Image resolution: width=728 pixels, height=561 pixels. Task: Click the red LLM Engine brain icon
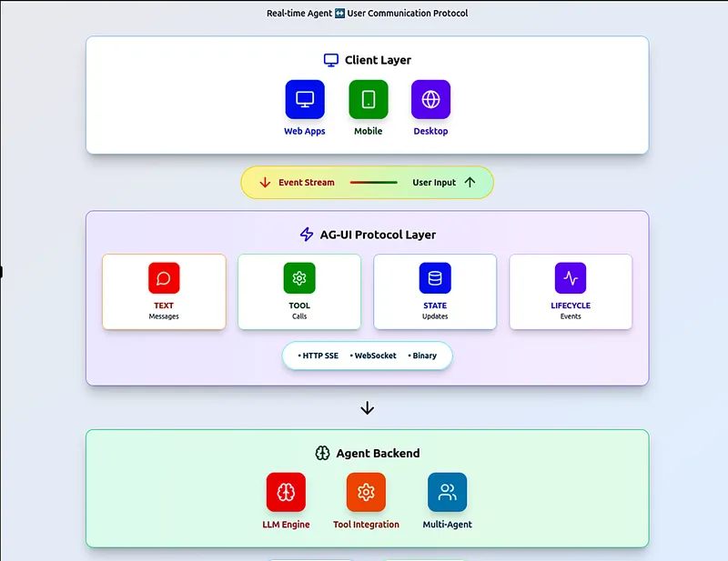[286, 492]
